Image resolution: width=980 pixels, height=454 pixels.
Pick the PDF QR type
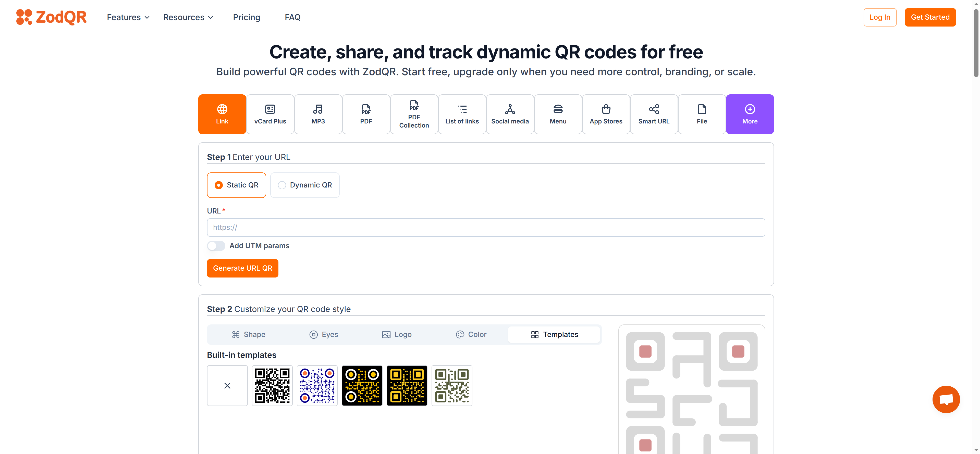tap(366, 114)
